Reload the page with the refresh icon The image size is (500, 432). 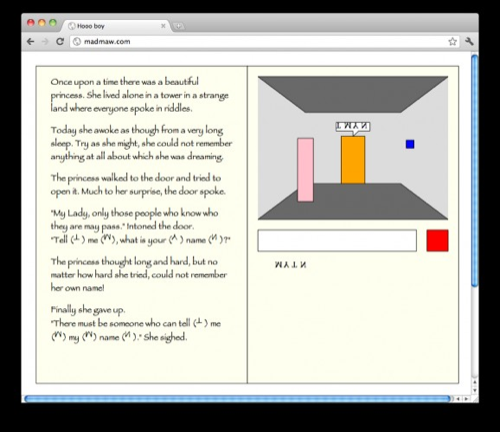click(60, 41)
